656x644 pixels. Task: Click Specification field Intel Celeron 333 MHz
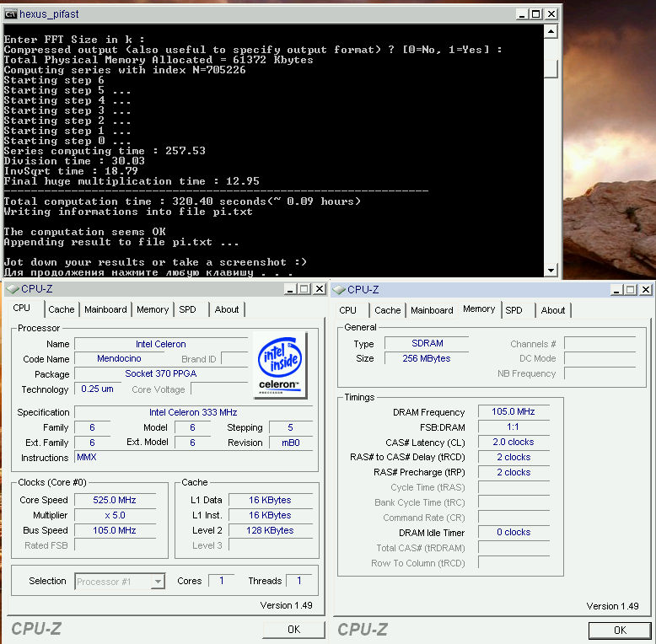click(x=193, y=412)
